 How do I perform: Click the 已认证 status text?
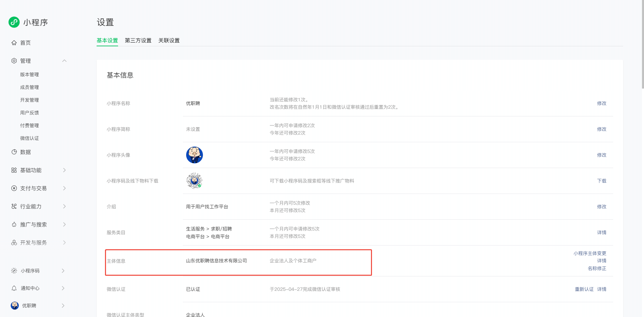click(x=193, y=289)
